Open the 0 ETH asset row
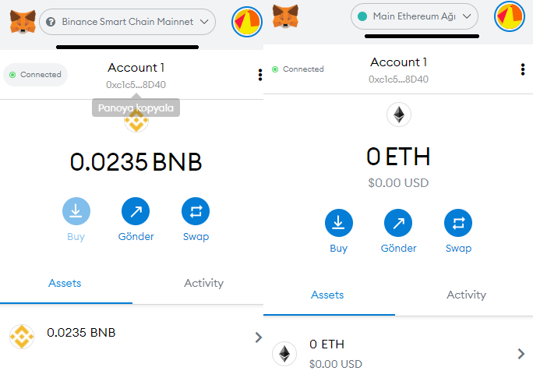 coord(398,354)
